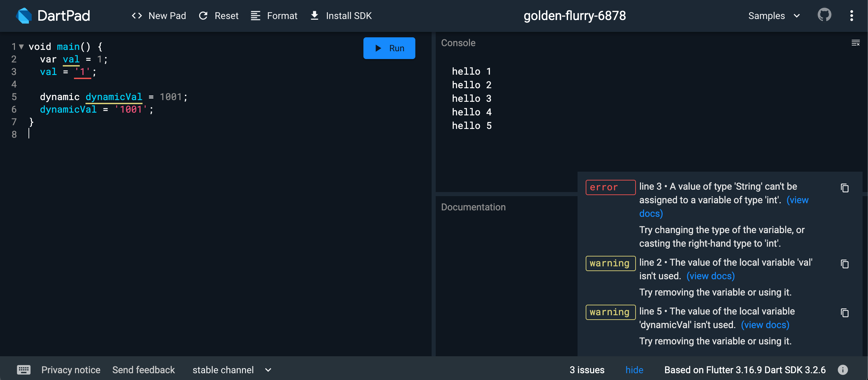Image resolution: width=868 pixels, height=380 pixels.
Task: Copy the line 3 error message
Action: (x=845, y=188)
